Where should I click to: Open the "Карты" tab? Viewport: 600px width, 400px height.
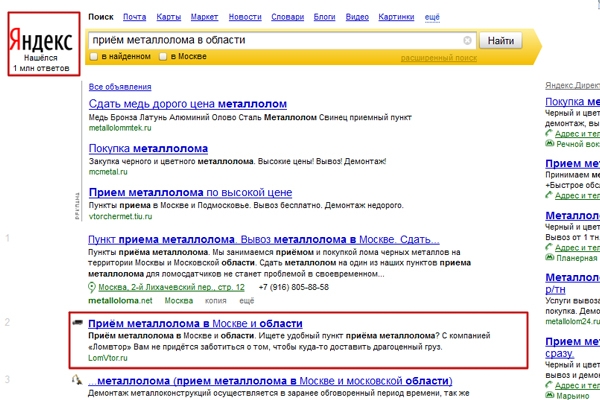tap(169, 17)
